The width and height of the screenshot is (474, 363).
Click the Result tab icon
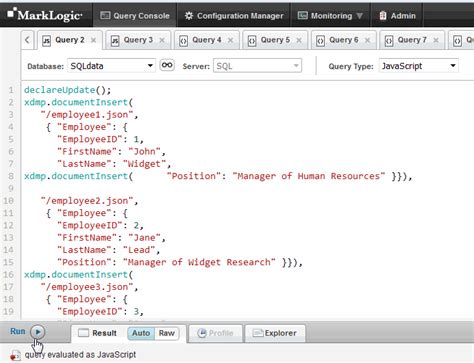[x=83, y=333]
